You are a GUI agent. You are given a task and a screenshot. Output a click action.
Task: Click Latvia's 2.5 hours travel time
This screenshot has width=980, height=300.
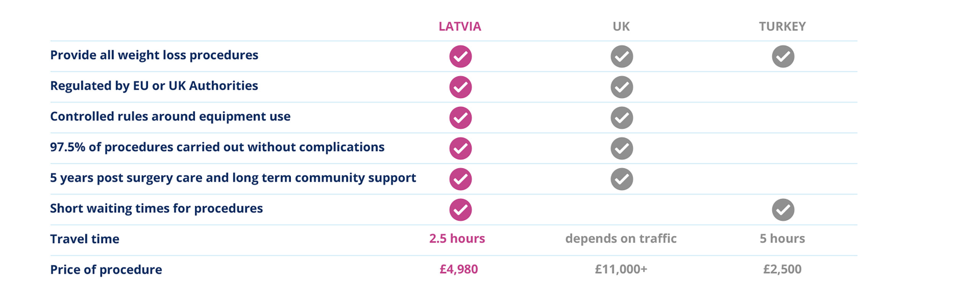457,238
